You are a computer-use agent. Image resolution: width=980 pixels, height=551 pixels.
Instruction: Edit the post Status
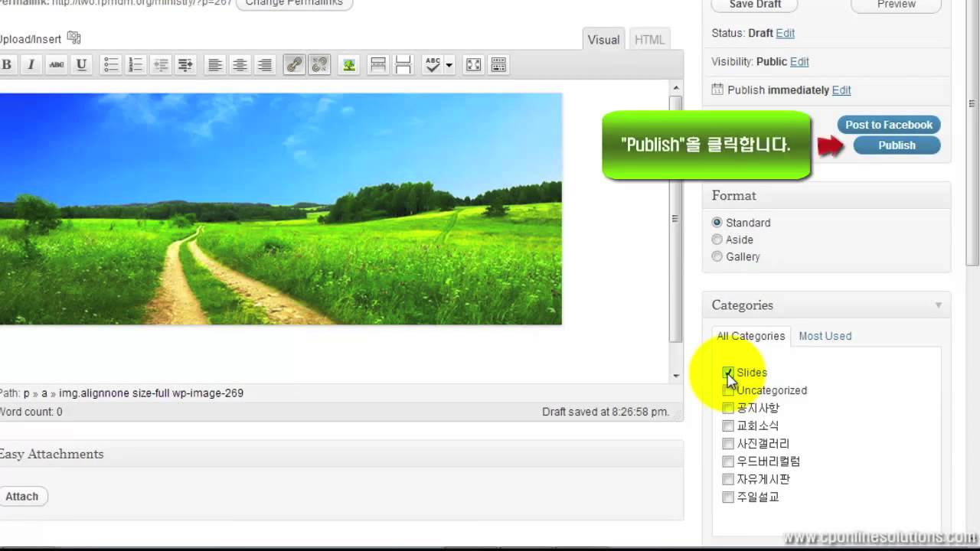(x=785, y=34)
